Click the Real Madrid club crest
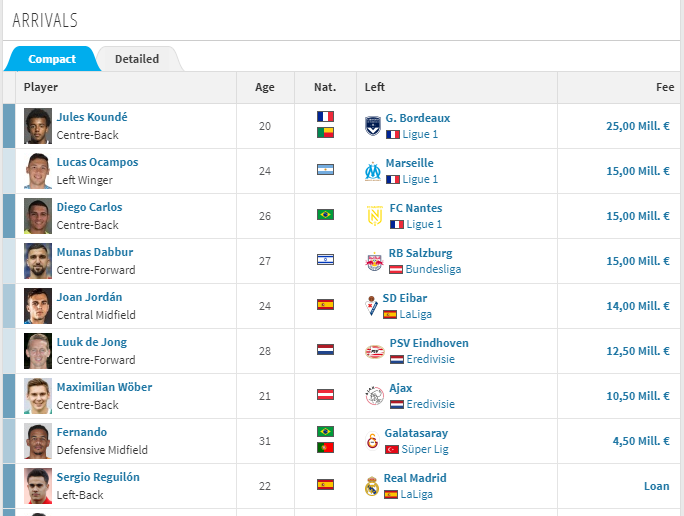This screenshot has height=516, width=684. [x=372, y=486]
